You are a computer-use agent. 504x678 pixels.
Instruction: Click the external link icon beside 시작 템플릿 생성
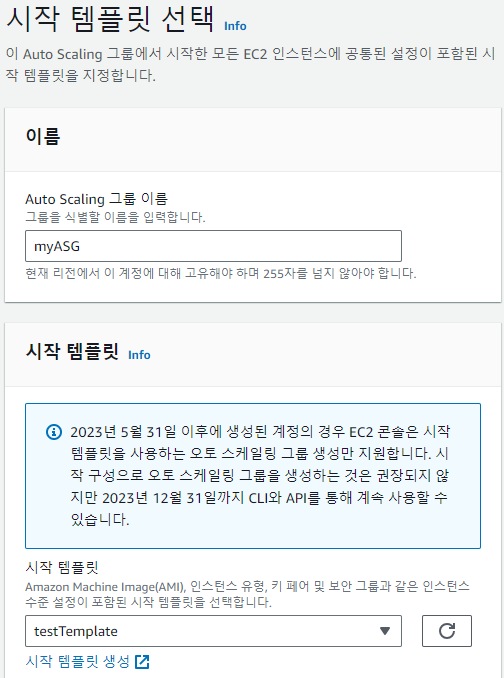tap(142, 662)
